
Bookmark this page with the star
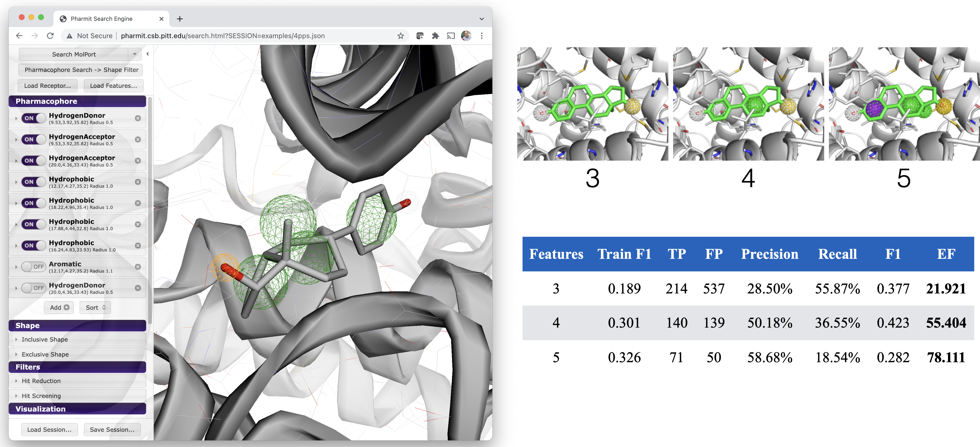point(400,36)
